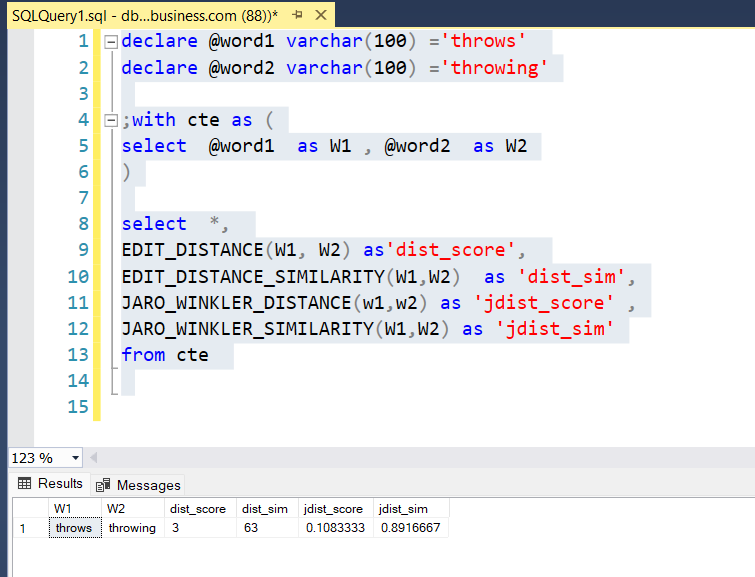Image resolution: width=755 pixels, height=577 pixels.
Task: Click the 'throwing' result cell
Action: pos(133,528)
